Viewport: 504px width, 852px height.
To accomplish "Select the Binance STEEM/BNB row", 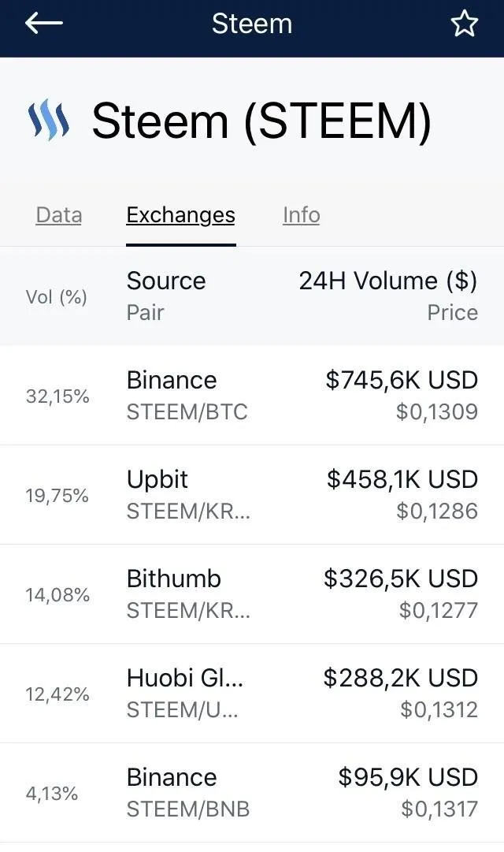I will (252, 794).
